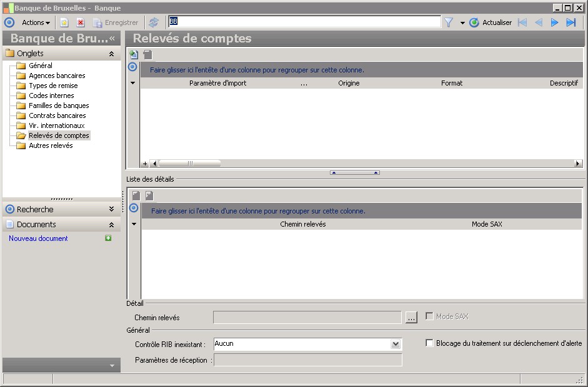
Task: Click the horizontal scrollbar left arrow
Action: click(x=154, y=164)
